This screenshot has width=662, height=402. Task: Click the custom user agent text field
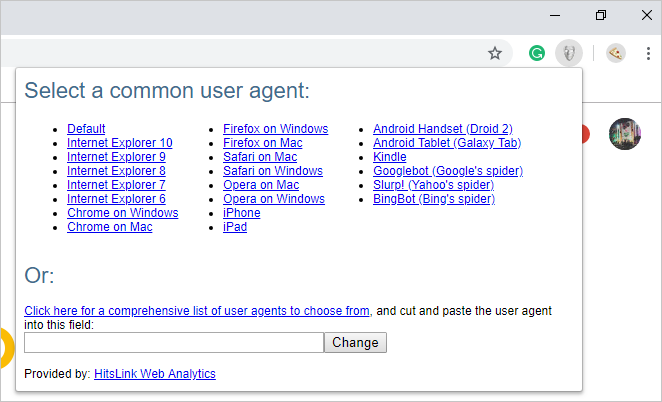(173, 343)
